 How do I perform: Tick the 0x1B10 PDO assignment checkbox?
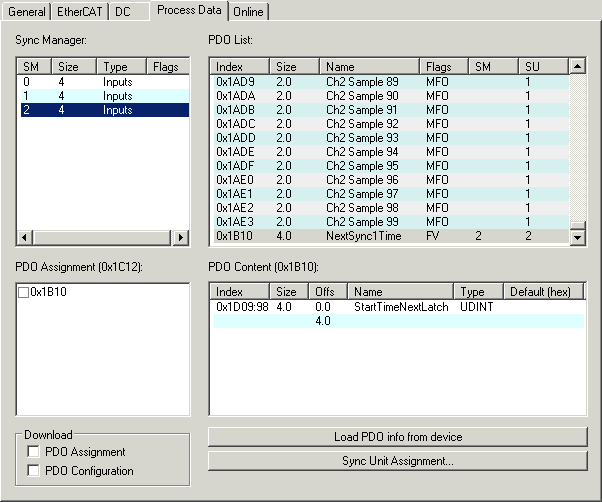pos(23,292)
